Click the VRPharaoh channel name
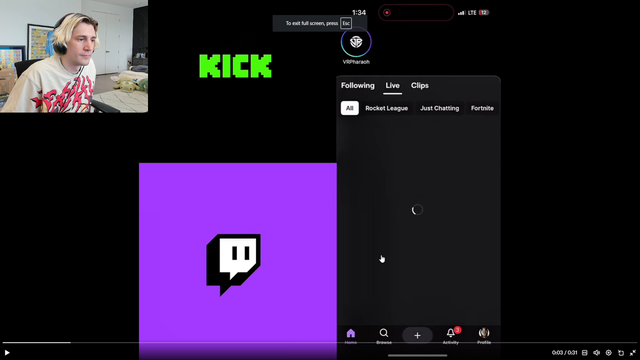 pyautogui.click(x=356, y=62)
